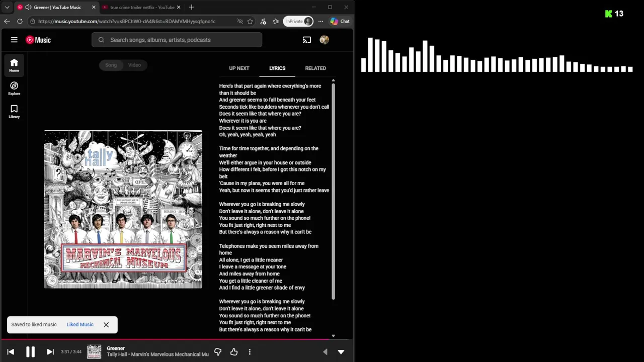Open Copilot Chat in the browser
The image size is (644, 362).
(x=340, y=21)
